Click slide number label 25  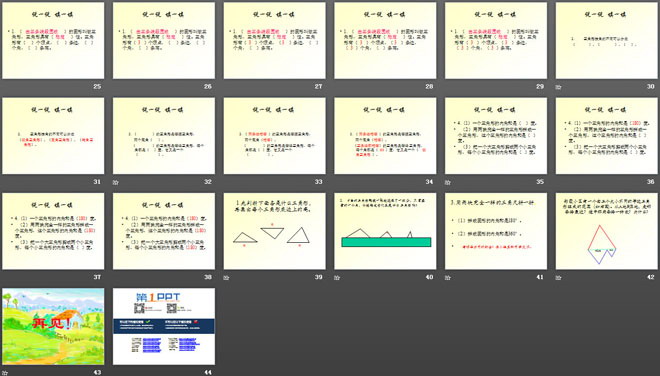tap(97, 86)
